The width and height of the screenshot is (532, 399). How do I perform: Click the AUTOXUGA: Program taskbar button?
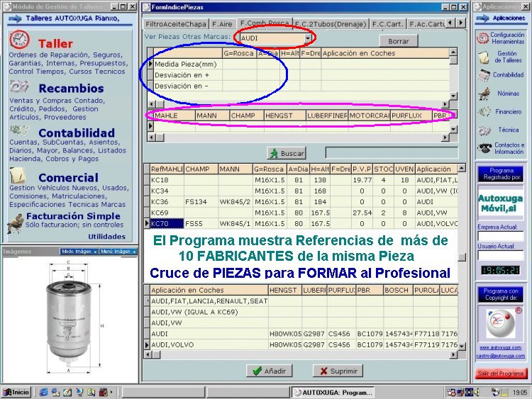click(x=333, y=393)
